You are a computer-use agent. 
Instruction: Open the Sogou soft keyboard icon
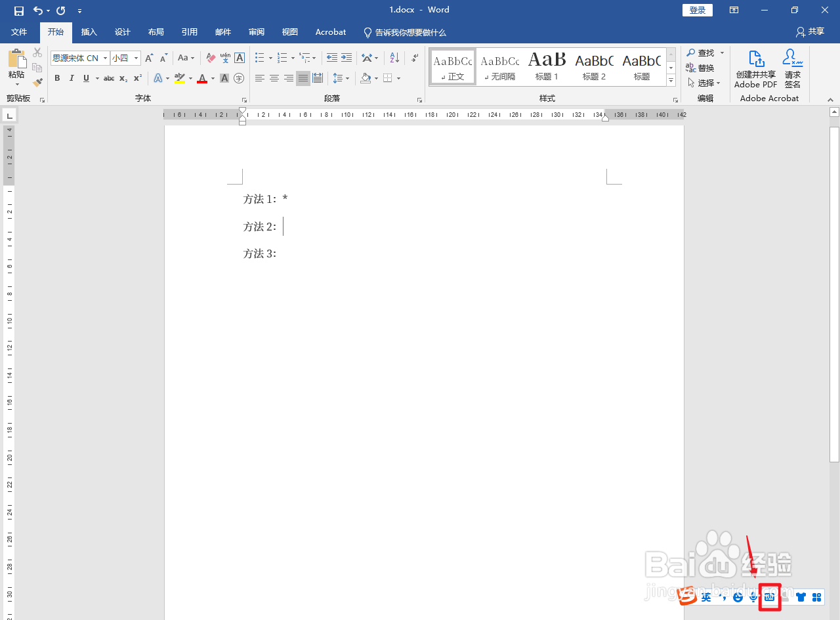pyautogui.click(x=770, y=597)
